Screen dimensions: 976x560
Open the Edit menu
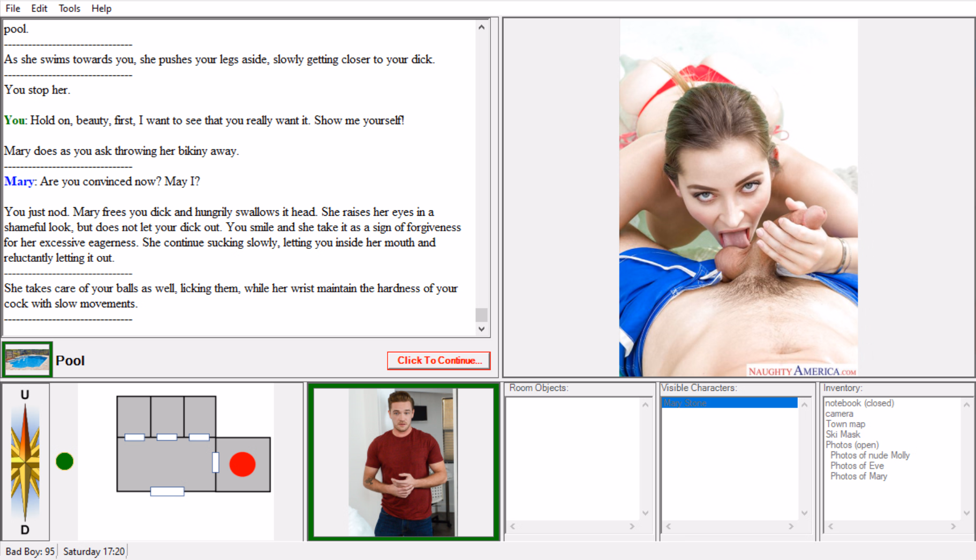pyautogui.click(x=39, y=9)
